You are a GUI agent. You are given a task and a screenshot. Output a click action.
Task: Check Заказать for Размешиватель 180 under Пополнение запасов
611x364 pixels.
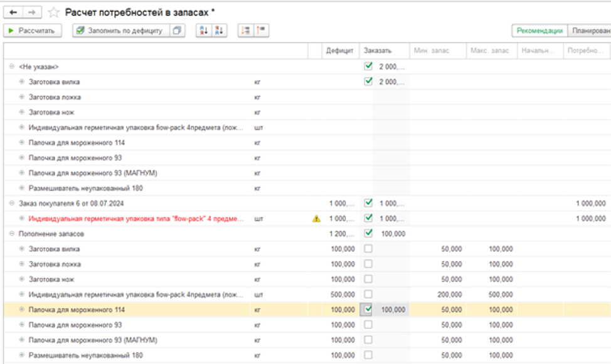pyautogui.click(x=368, y=355)
